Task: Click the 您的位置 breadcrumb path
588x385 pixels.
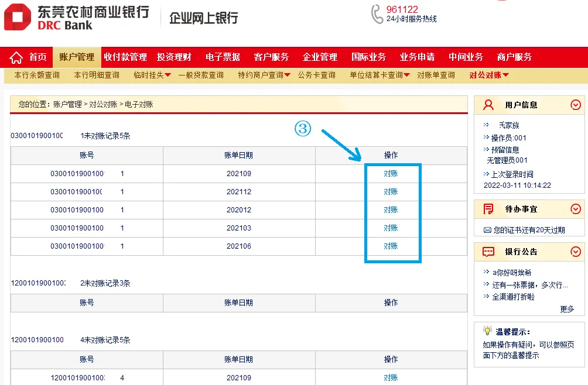Action: pos(86,105)
